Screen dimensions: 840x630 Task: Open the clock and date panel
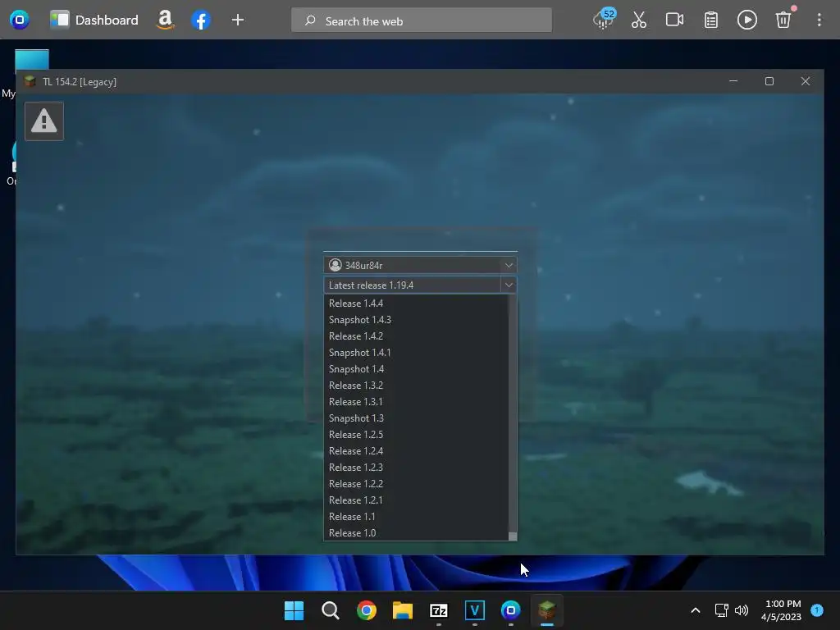click(x=783, y=610)
